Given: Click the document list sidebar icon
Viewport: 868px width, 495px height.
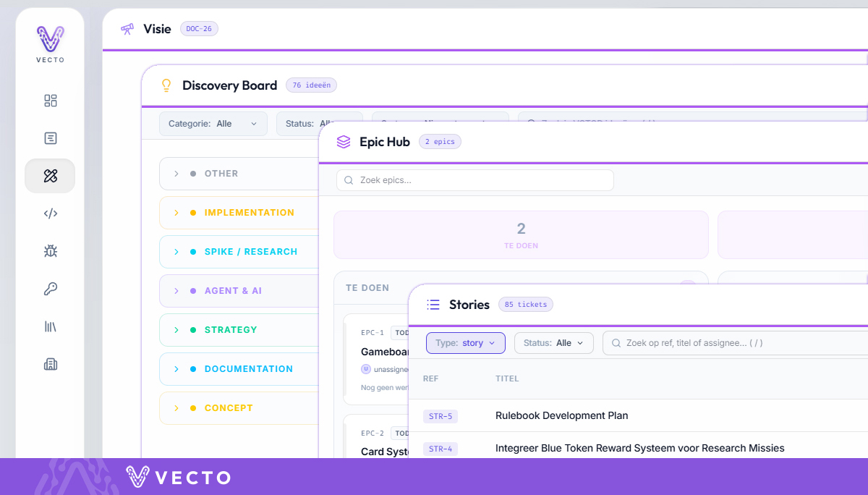Looking at the screenshot, I should (50, 138).
